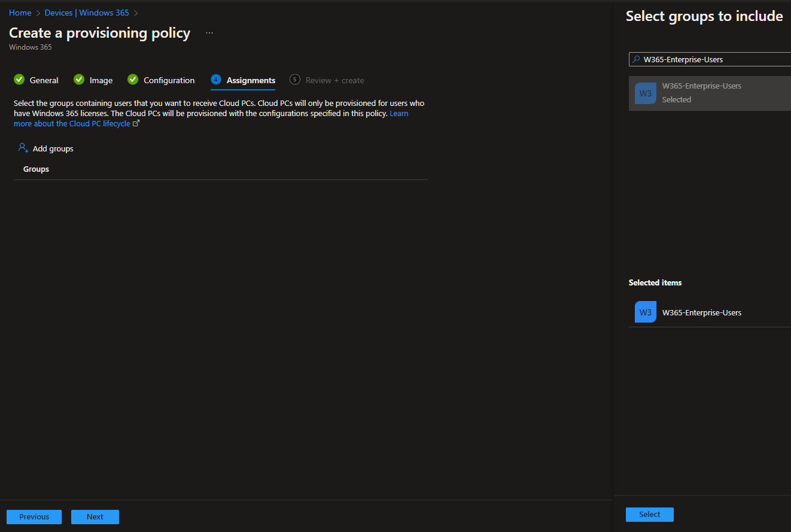
Task: Click the W3 avatar under Selected items
Action: (646, 312)
